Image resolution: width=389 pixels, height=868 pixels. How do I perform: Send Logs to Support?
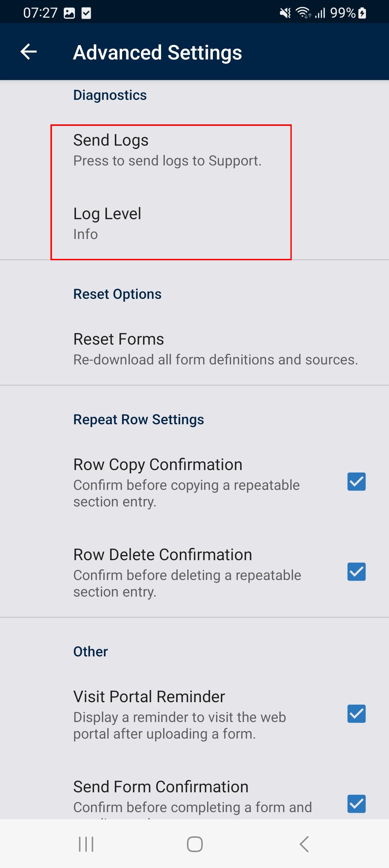[194, 150]
